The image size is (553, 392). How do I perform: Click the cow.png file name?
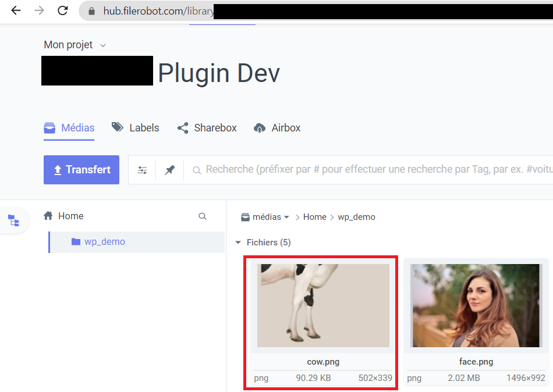pos(323,362)
